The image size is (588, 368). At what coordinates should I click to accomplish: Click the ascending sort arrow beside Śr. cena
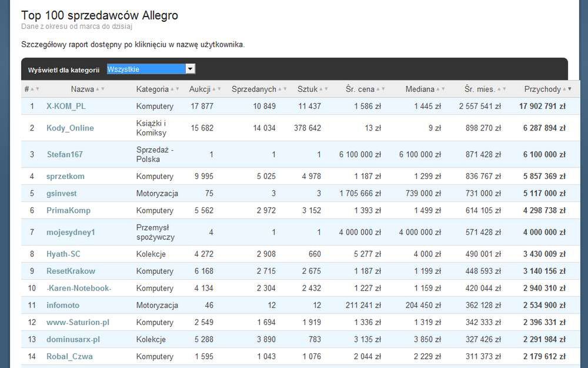click(x=378, y=89)
